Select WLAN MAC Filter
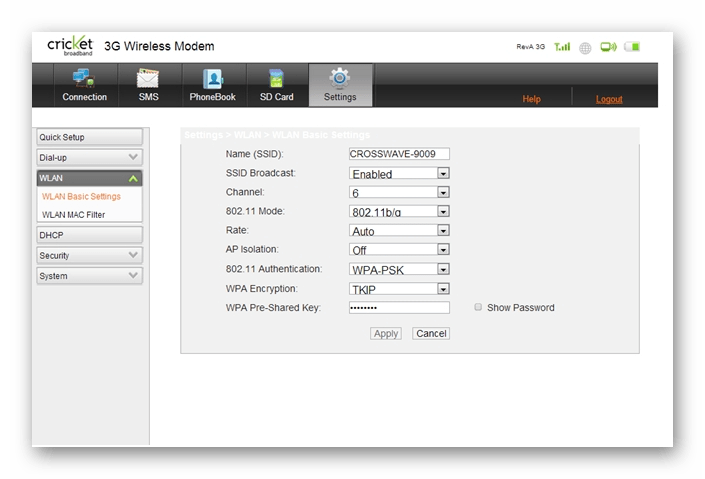Image resolution: width=705 pixels, height=479 pixels. tap(73, 215)
